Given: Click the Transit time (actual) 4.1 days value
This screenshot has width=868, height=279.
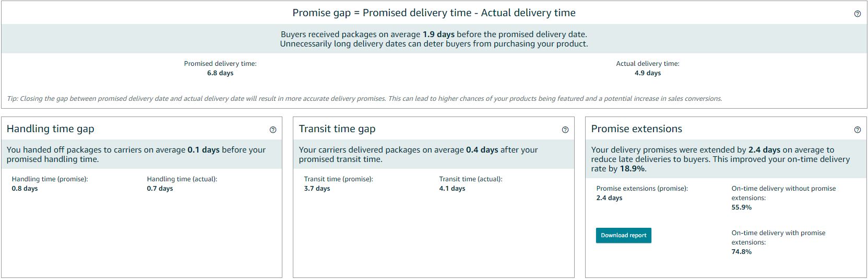Looking at the screenshot, I should pyautogui.click(x=452, y=189).
